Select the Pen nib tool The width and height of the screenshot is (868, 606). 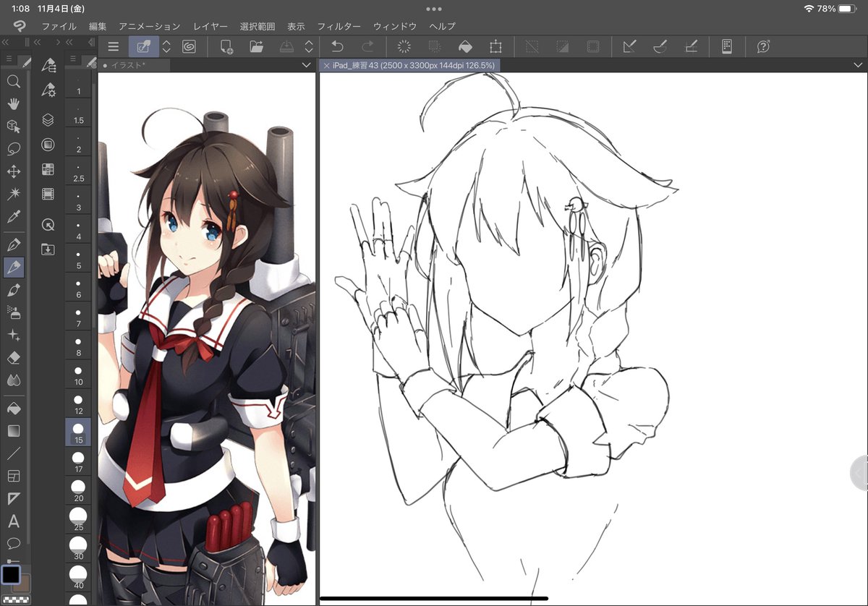click(x=13, y=244)
